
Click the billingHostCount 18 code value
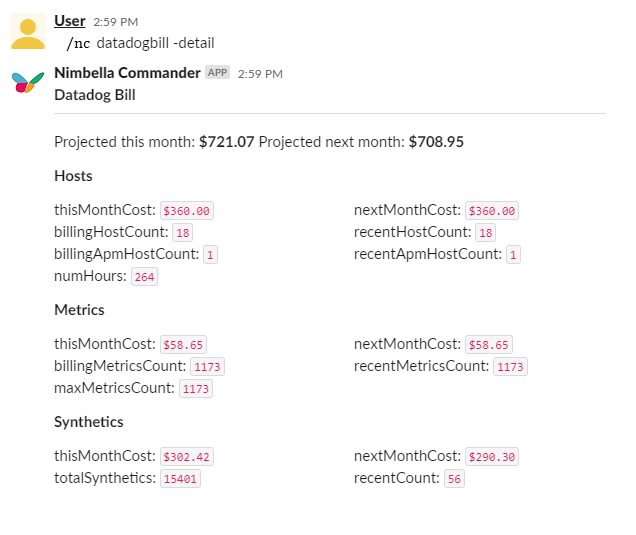(182, 233)
